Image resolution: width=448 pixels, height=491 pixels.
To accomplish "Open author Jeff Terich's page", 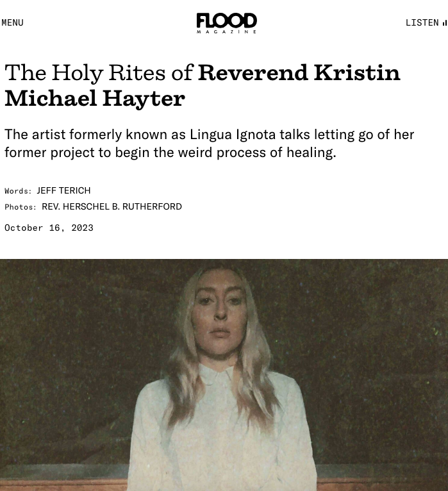I will (x=63, y=190).
